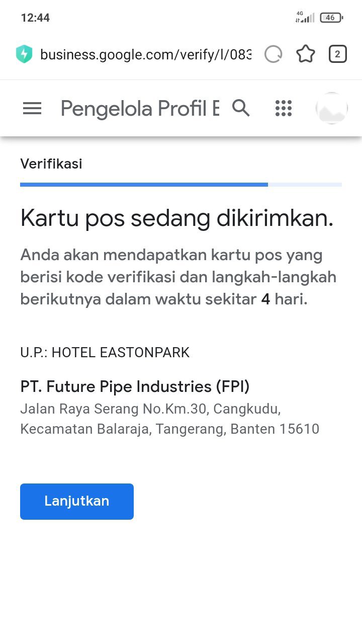Tap the U.P.: HOTEL EASTONPARK line
Screen dimensions: 362x644
pyautogui.click(x=105, y=352)
